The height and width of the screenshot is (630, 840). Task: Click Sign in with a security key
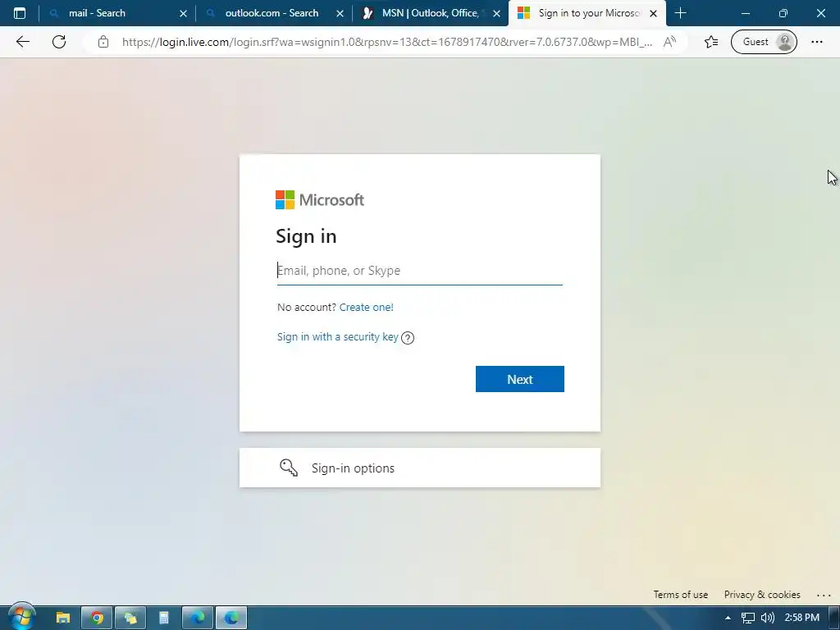tap(337, 337)
